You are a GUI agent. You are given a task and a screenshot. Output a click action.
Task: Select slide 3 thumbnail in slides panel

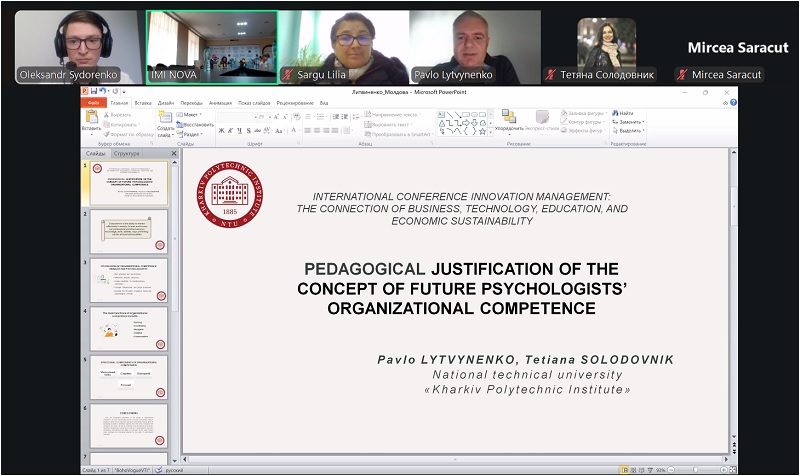128,280
